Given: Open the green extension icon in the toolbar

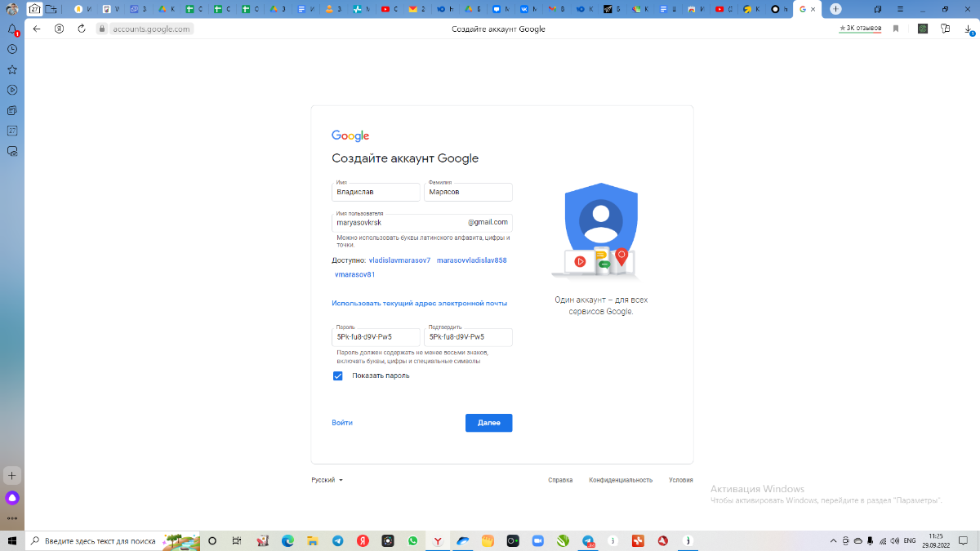Looking at the screenshot, I should pyautogui.click(x=923, y=29).
